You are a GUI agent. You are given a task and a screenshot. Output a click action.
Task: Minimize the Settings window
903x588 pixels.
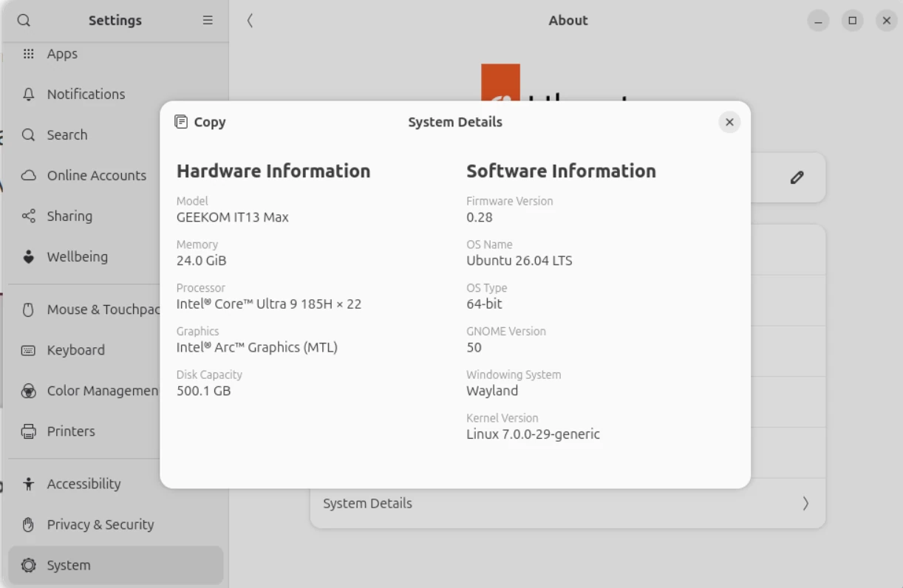pyautogui.click(x=818, y=21)
